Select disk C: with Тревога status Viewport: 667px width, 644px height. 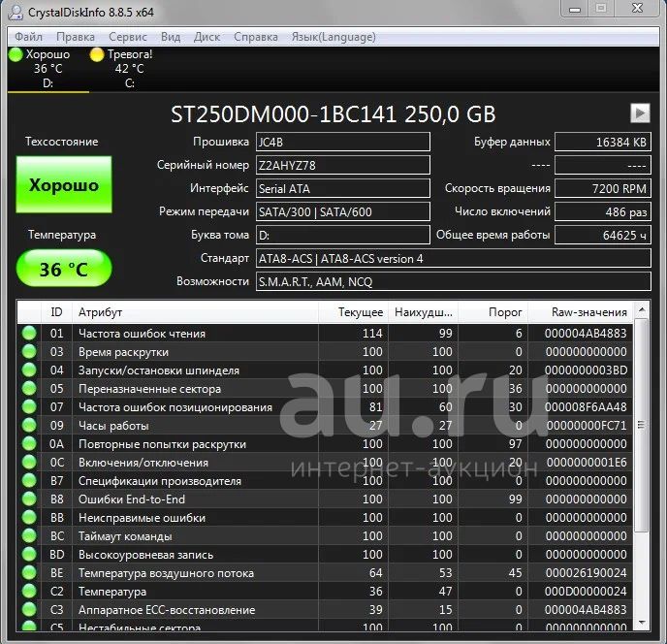(x=129, y=69)
